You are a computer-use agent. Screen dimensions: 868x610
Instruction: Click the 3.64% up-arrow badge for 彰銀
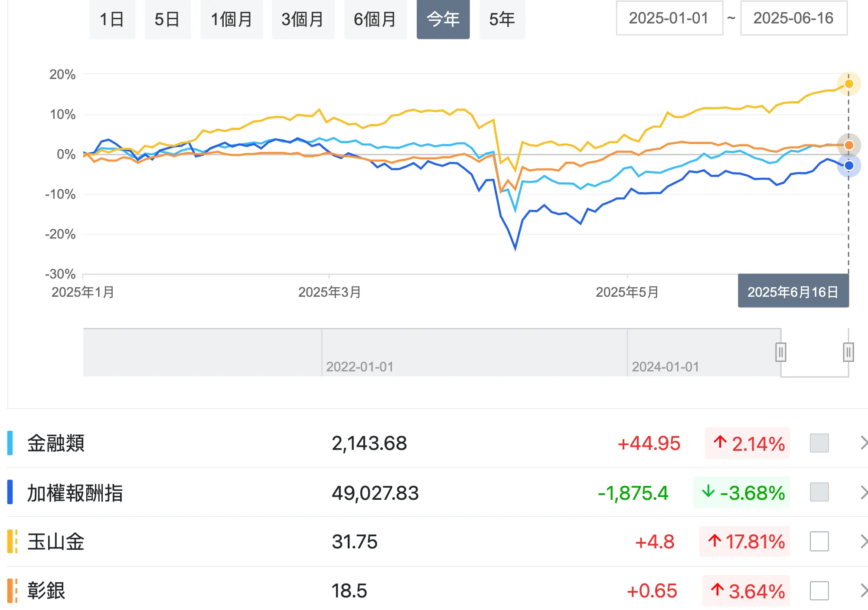(746, 590)
